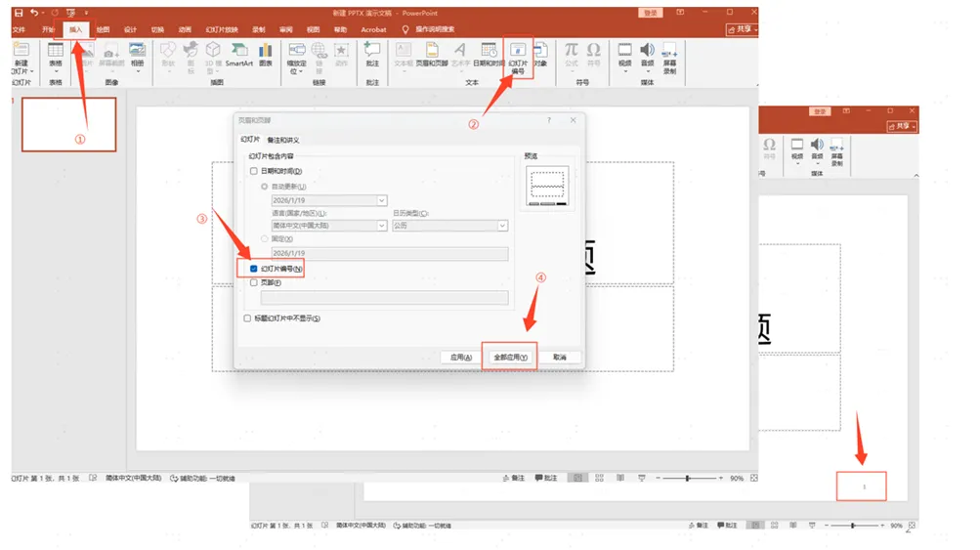This screenshot has width=980, height=550.
Task: Toggle the 备注 notes button in front window status bar
Action: (514, 478)
